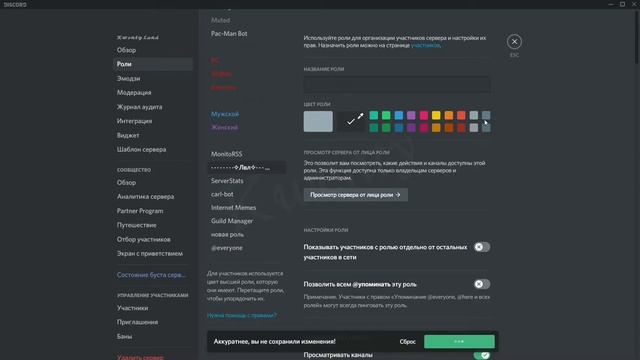Open the Баны section
The image size is (640, 360).
153,336
